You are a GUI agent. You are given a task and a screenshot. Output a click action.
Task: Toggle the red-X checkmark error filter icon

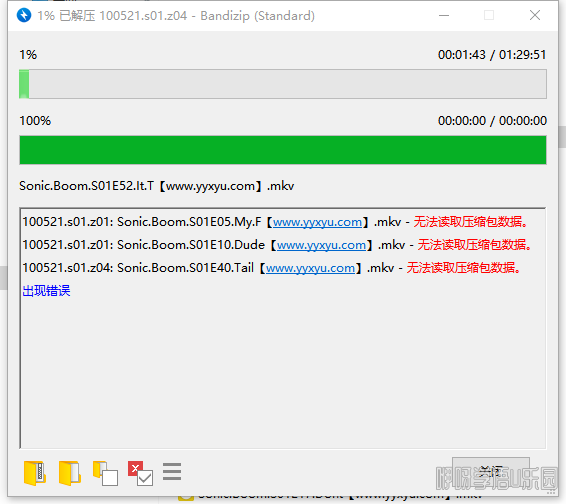click(140, 473)
